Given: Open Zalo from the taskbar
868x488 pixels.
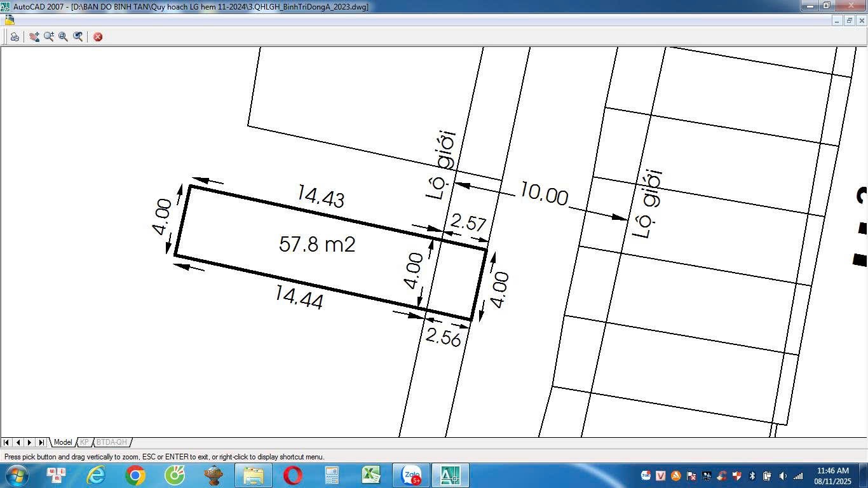Looking at the screenshot, I should pos(412,475).
